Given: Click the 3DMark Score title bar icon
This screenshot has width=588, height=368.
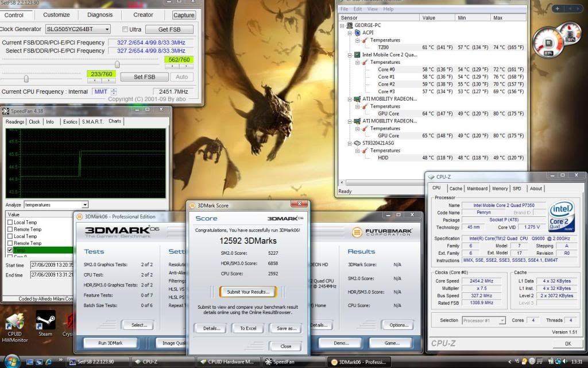Looking at the screenshot, I should [x=192, y=205].
